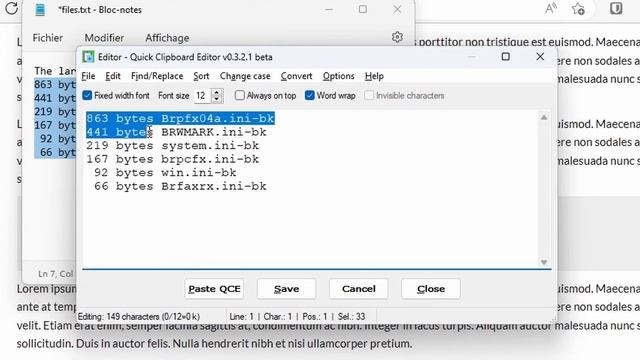This screenshot has height=360, width=640.
Task: Click the 'Sel.: 33' status bar entry
Action: (x=351, y=317)
